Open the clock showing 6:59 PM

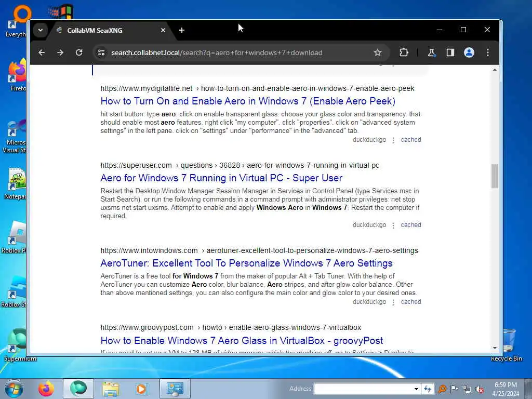(x=506, y=389)
